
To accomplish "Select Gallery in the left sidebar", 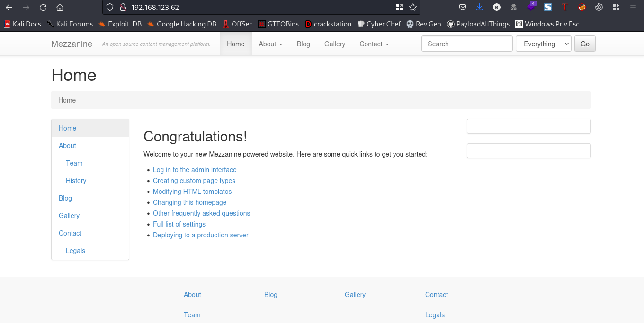I will pos(90,216).
